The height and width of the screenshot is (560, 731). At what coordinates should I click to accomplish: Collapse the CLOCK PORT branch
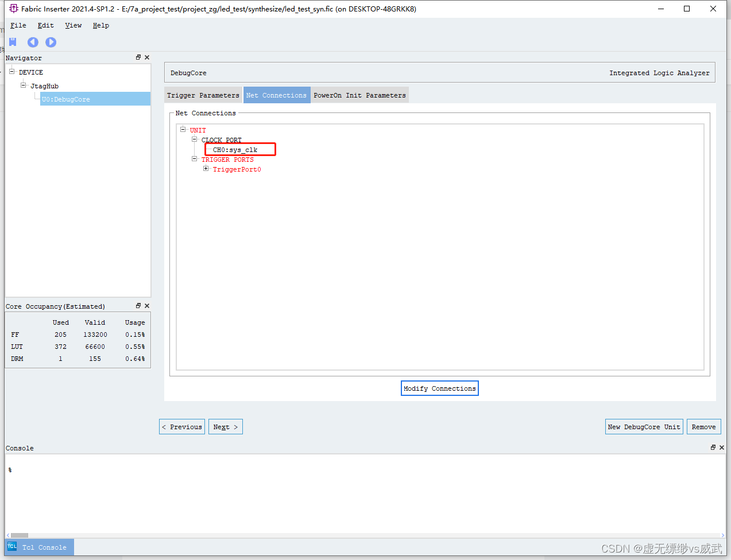[194, 139]
